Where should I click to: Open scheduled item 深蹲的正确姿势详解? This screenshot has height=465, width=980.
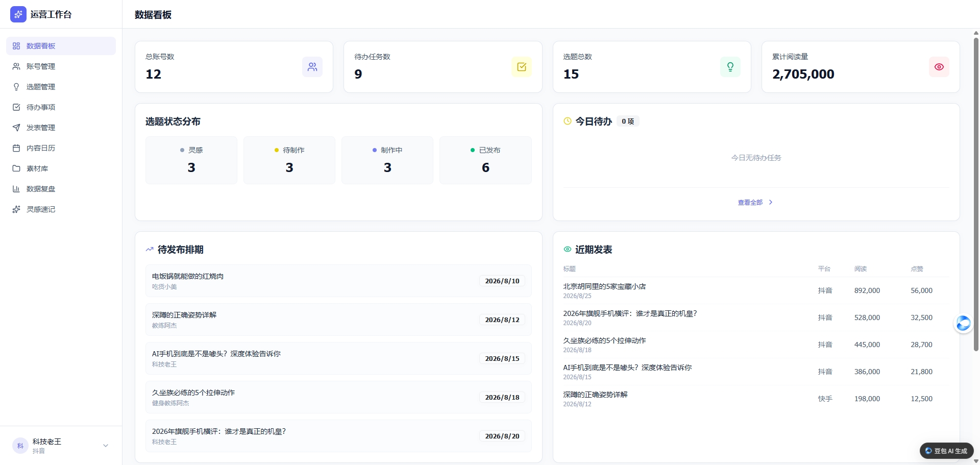[x=338, y=320]
